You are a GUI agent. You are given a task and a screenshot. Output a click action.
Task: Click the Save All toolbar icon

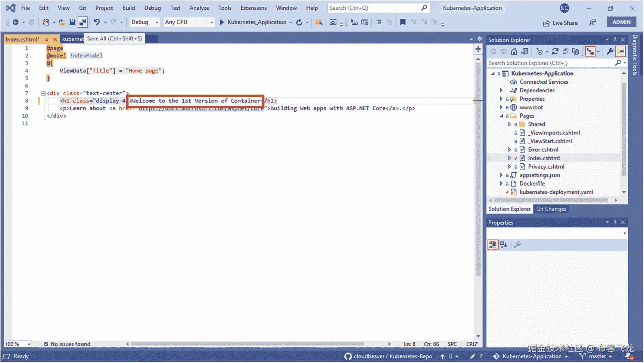(83, 22)
